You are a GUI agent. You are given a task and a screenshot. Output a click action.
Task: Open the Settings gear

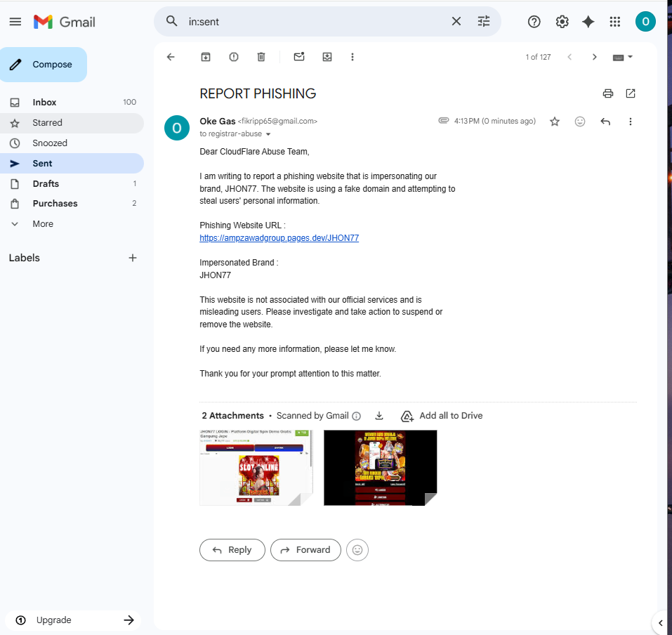562,22
